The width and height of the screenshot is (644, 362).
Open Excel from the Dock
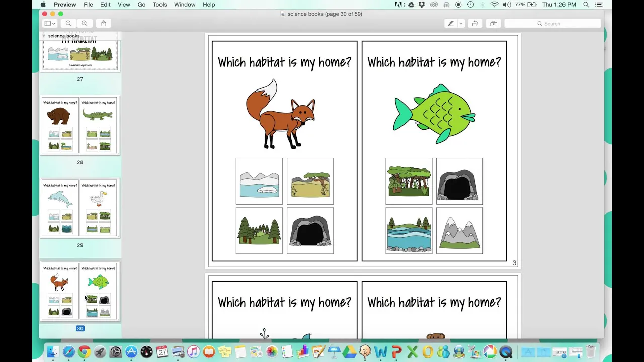point(412,352)
